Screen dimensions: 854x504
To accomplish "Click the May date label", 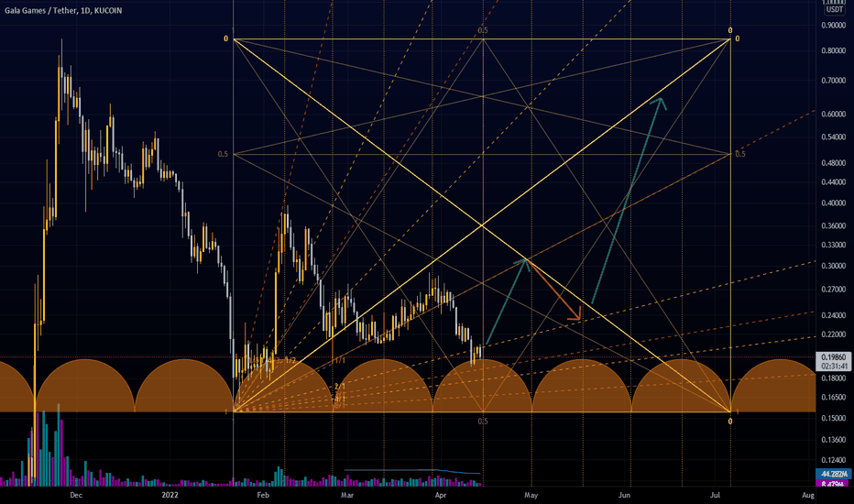I will click(531, 495).
